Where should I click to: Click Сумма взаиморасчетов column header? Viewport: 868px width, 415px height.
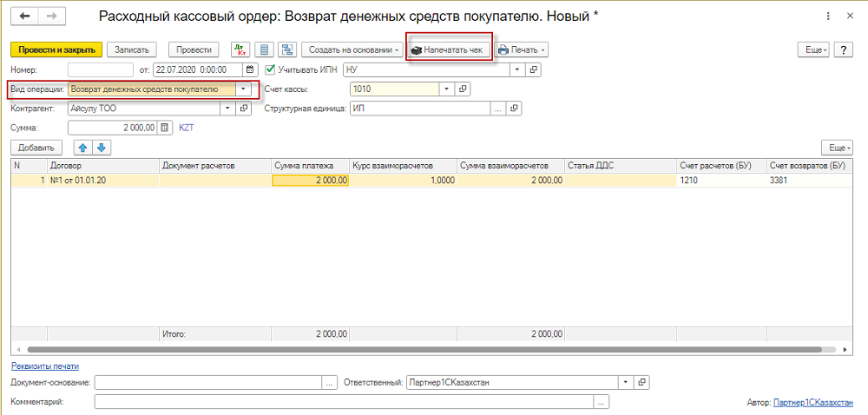coord(511,166)
